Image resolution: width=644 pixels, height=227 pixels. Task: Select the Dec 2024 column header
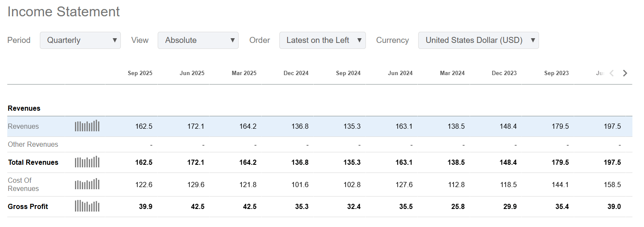click(x=296, y=73)
